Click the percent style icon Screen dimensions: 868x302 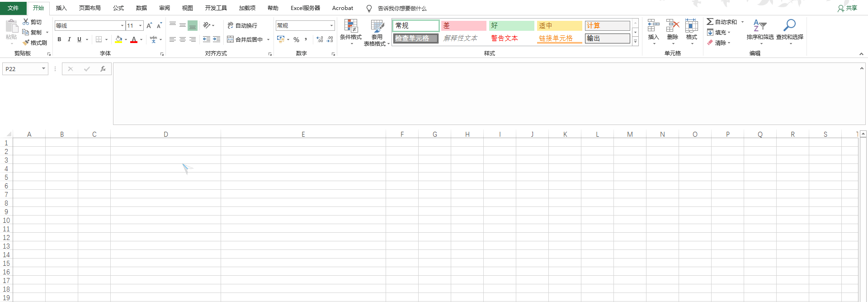pos(296,40)
